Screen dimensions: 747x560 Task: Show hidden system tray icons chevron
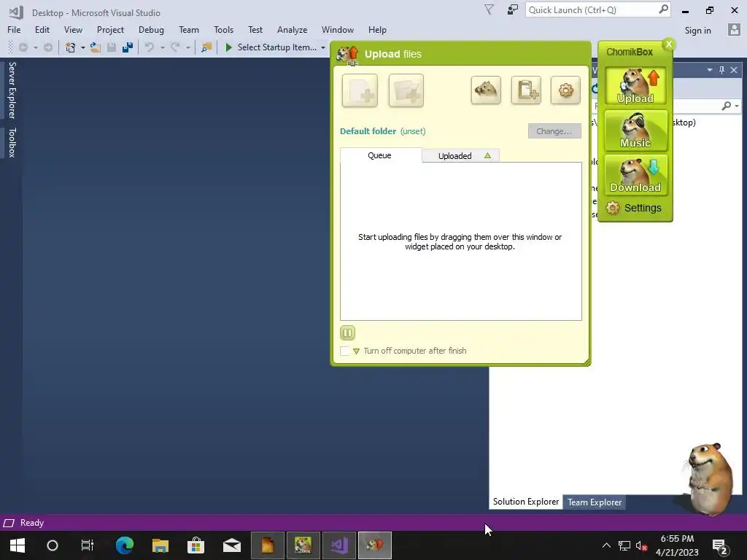606,545
